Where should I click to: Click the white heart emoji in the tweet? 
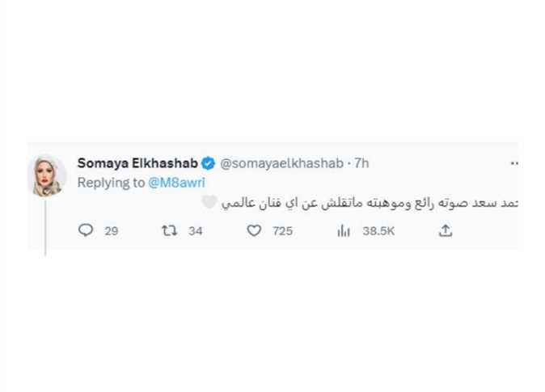tap(209, 204)
